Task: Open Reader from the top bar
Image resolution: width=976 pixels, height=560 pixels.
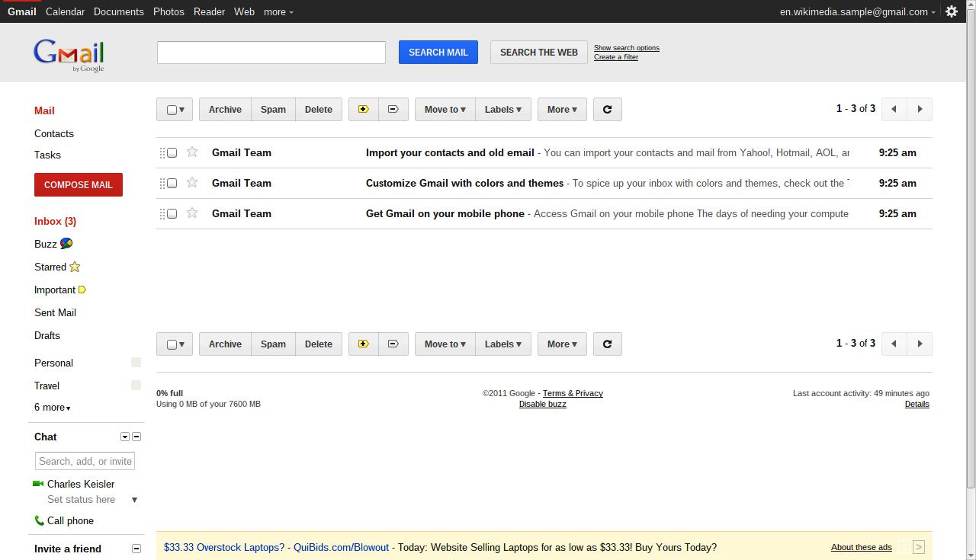Action: tap(209, 11)
